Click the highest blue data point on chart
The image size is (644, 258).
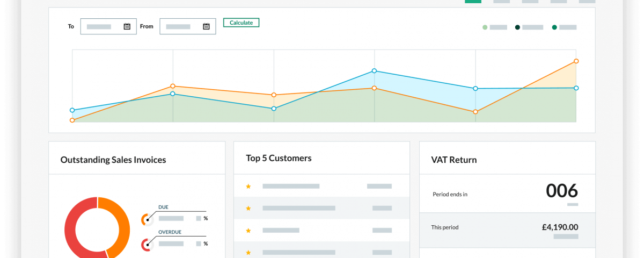point(374,70)
